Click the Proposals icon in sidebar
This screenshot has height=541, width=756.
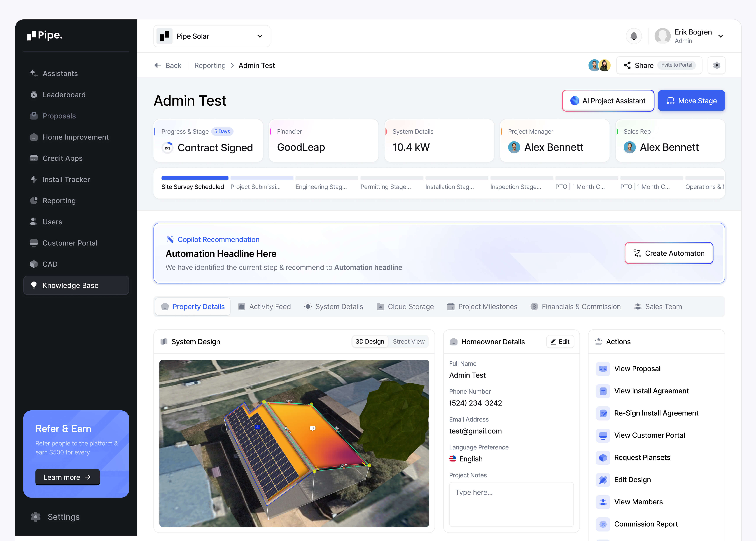pyautogui.click(x=34, y=116)
